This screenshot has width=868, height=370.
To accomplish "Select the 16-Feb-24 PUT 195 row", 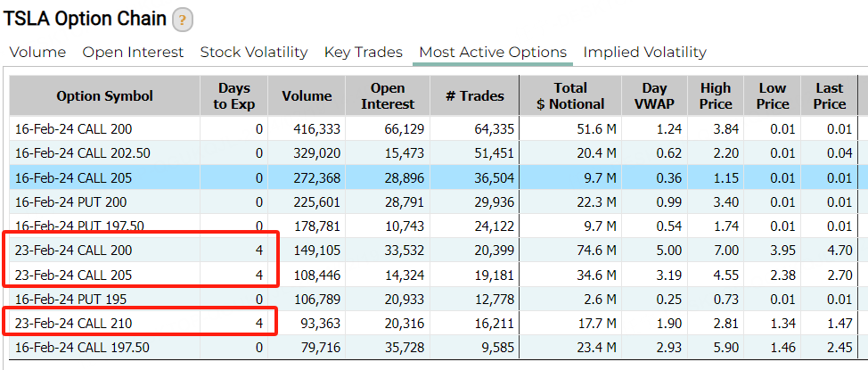I will [67, 299].
